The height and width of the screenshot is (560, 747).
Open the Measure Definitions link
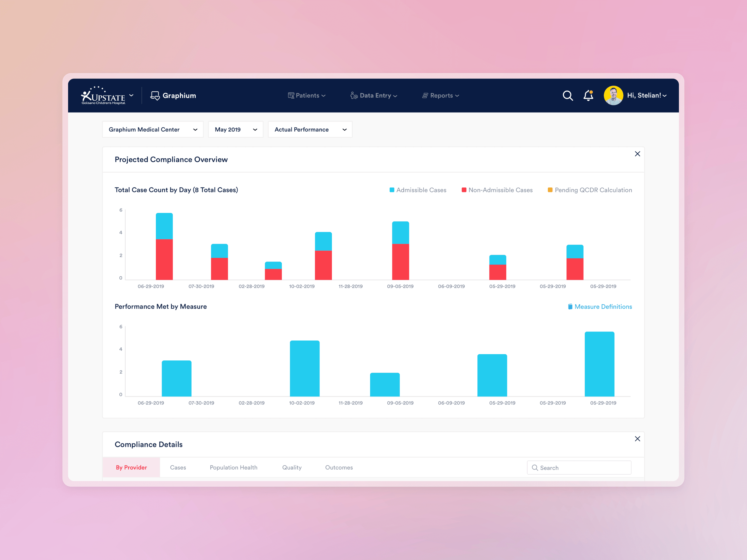603,306
